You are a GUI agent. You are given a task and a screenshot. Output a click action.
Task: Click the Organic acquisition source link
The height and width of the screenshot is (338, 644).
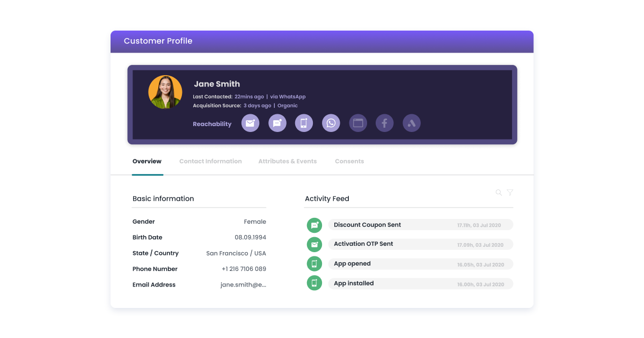[x=287, y=105]
